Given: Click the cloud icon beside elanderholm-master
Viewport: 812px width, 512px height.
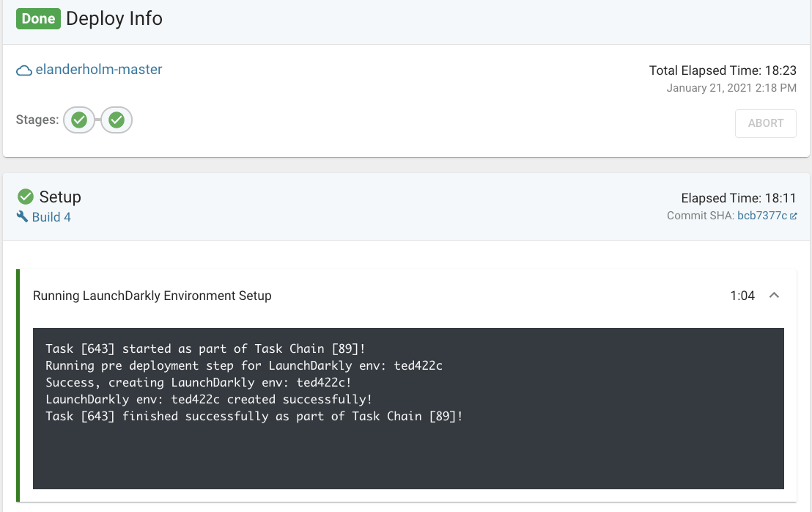Looking at the screenshot, I should tap(23, 70).
